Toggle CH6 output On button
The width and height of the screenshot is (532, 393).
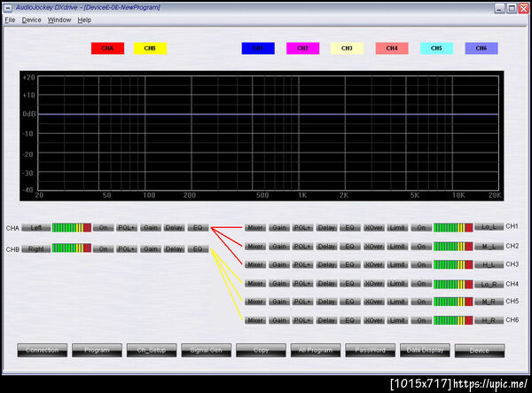(421, 320)
